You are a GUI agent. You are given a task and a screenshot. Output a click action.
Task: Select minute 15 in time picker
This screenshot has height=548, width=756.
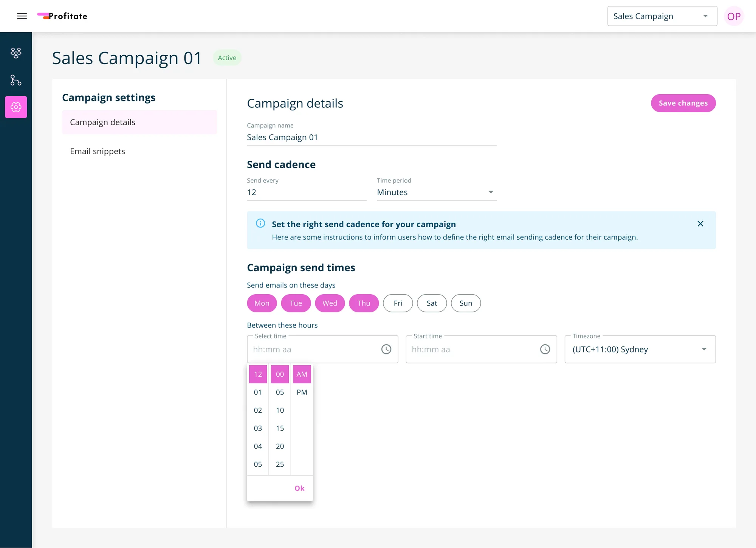pyautogui.click(x=280, y=428)
